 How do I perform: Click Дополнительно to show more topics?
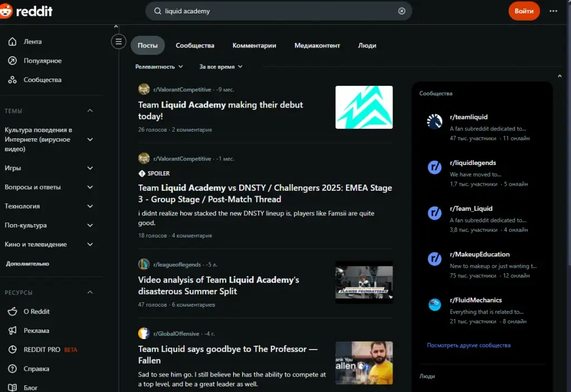click(x=27, y=264)
